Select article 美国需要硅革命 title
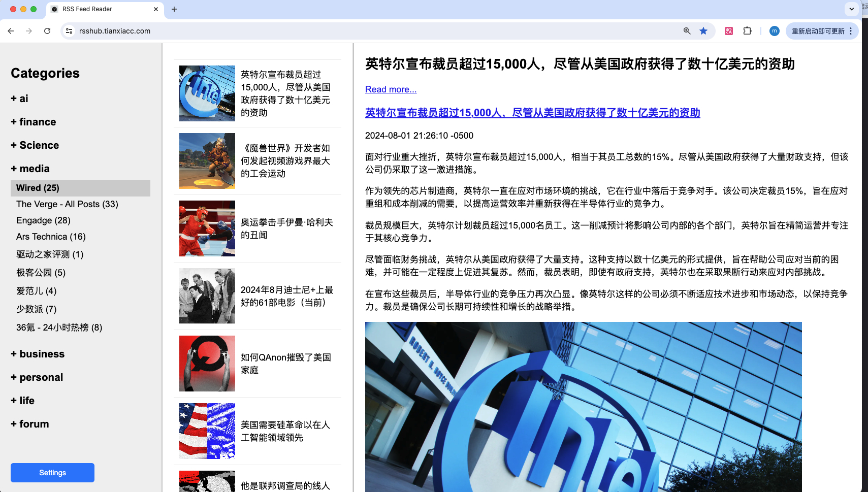Image resolution: width=868 pixels, height=492 pixels. click(285, 431)
